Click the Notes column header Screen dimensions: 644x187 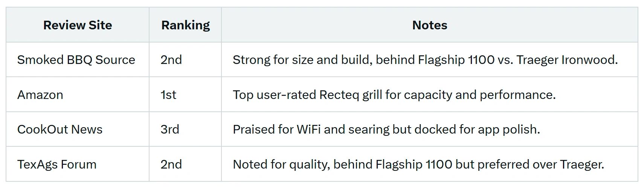pos(429,25)
